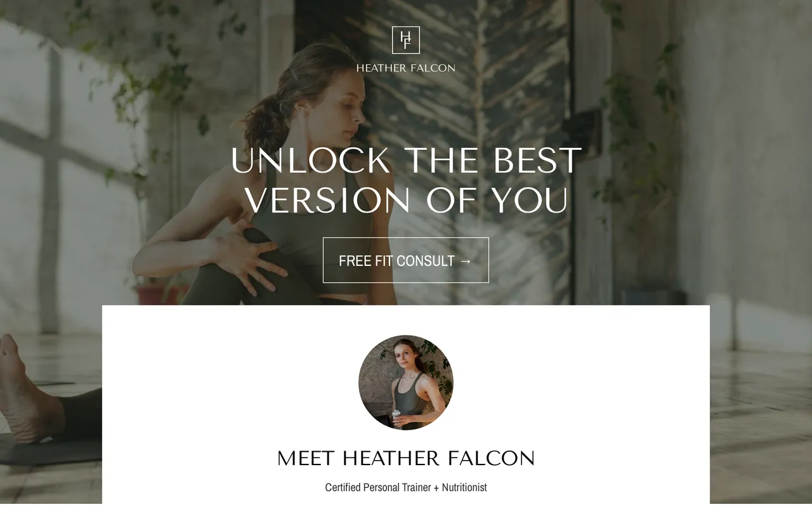
Task: Click the HF monogram logo icon
Action: point(406,40)
